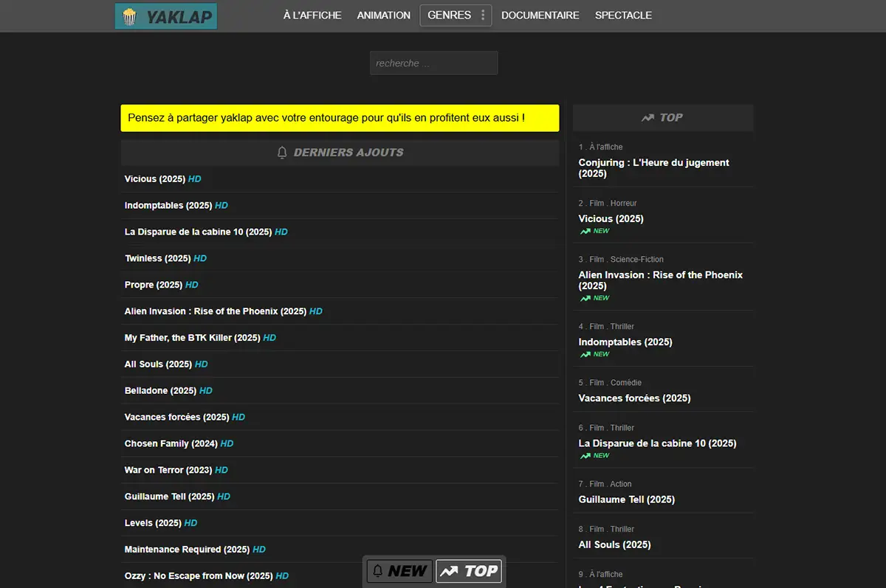The width and height of the screenshot is (886, 588).
Task: Go to the Animation section
Action: [383, 15]
